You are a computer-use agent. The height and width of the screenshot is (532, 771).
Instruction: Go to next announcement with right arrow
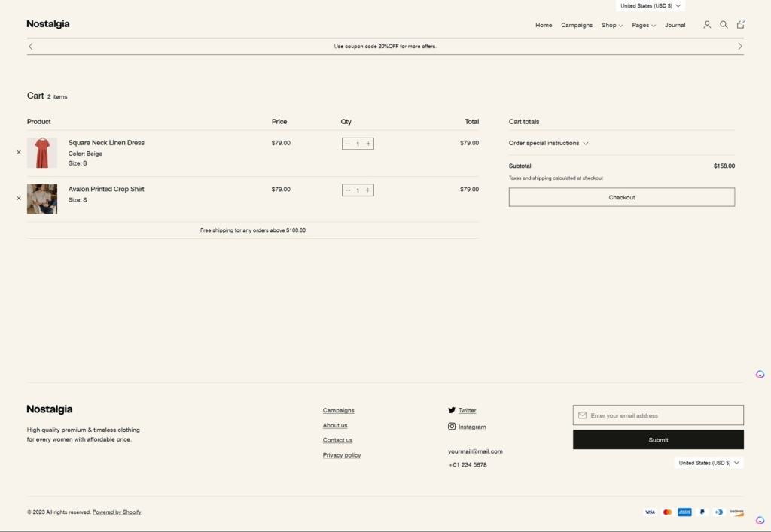pos(739,47)
